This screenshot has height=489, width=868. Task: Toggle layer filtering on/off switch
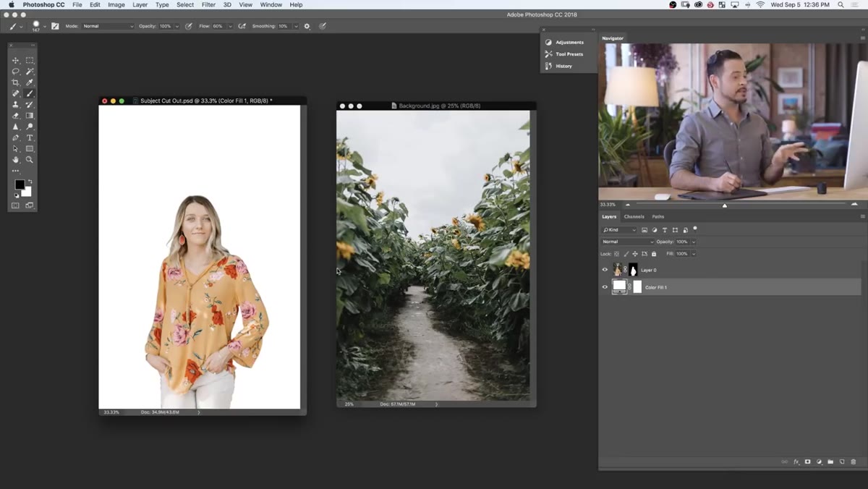695,229
